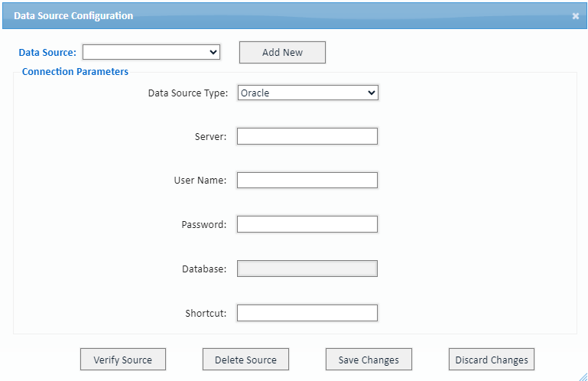Click the Verify Source button
The width and height of the screenshot is (588, 381).
tap(123, 360)
